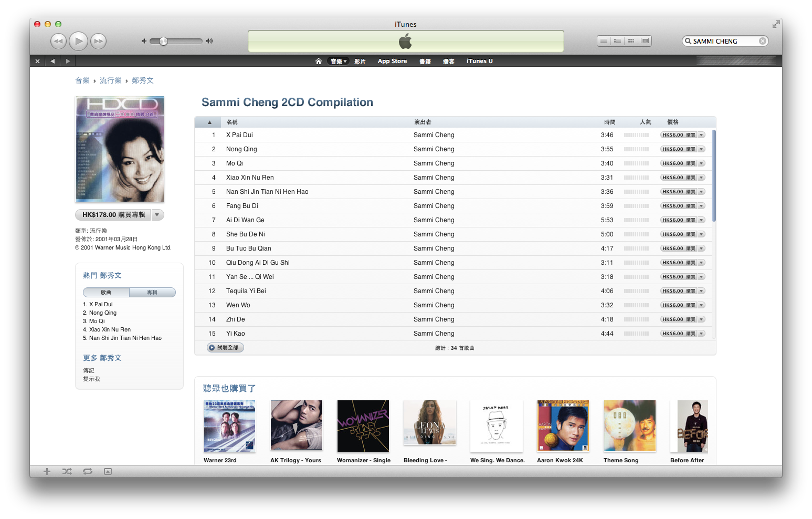Expand the 音樂 dropdown in the store navigation bar
Viewport: 812px width, 519px height.
click(339, 61)
